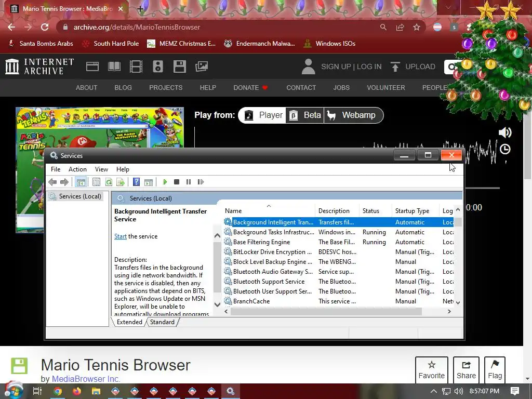Open the File menu in Services
Image resolution: width=532 pixels, height=399 pixels.
point(56,169)
